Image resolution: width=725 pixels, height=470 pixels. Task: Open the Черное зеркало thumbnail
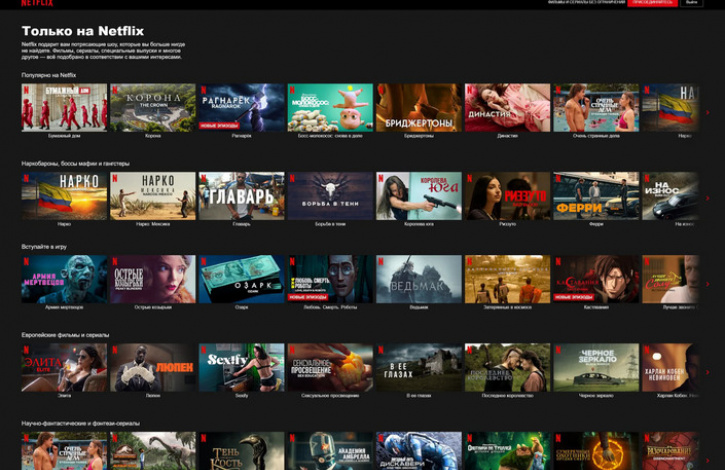(x=596, y=368)
